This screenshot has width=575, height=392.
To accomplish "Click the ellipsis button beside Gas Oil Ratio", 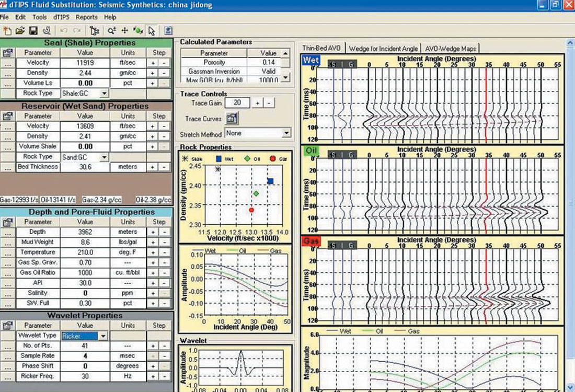I will [8, 273].
